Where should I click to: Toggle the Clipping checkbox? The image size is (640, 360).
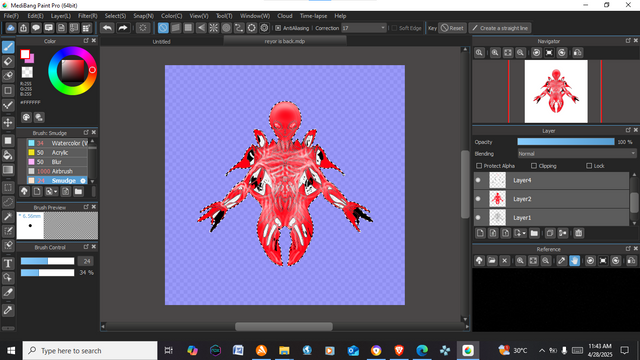click(x=534, y=166)
